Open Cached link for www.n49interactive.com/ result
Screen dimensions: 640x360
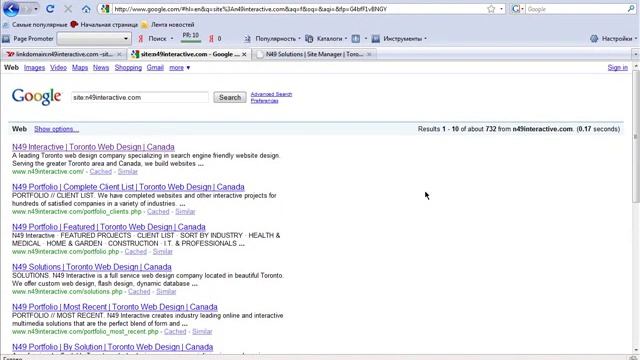click(101, 172)
